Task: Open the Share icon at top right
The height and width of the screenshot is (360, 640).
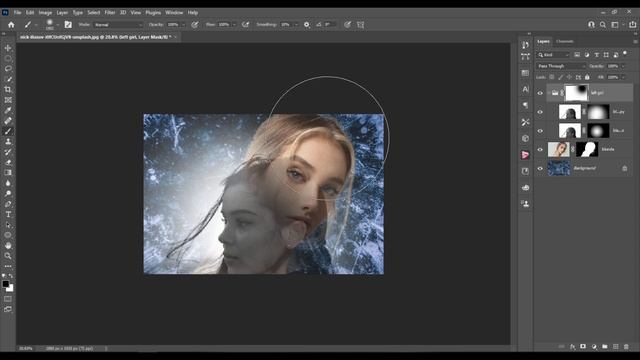Action: click(632, 24)
